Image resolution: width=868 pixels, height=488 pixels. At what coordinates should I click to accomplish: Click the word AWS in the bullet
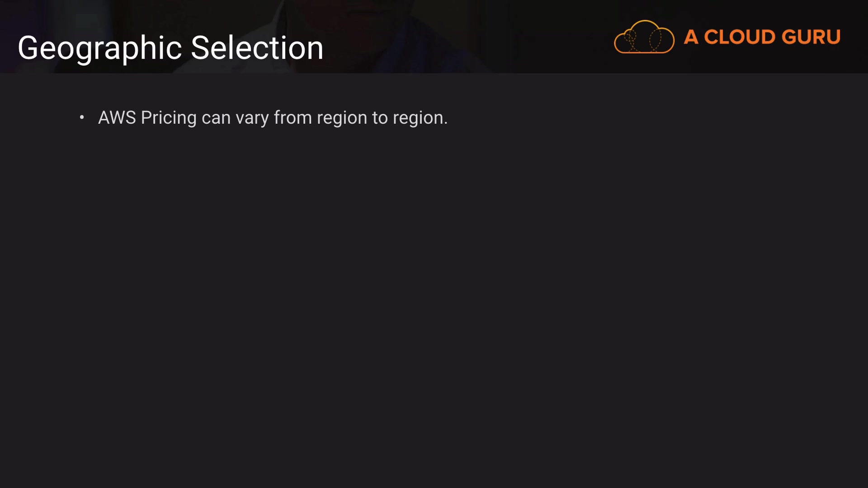tap(117, 117)
